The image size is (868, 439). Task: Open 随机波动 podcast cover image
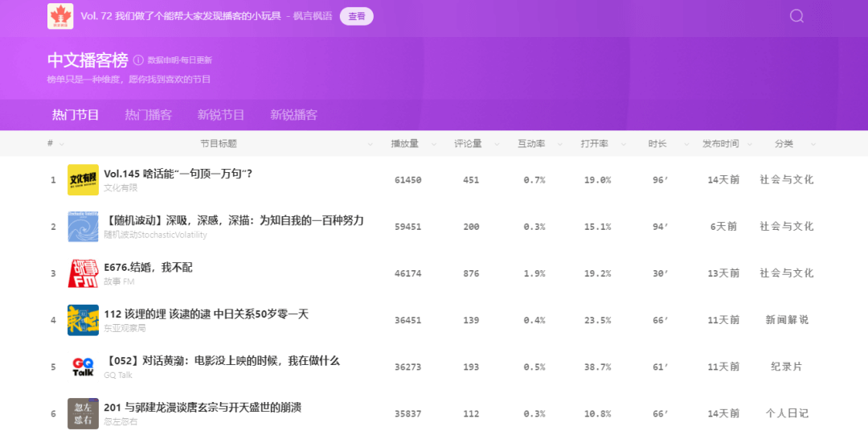pyautogui.click(x=83, y=226)
